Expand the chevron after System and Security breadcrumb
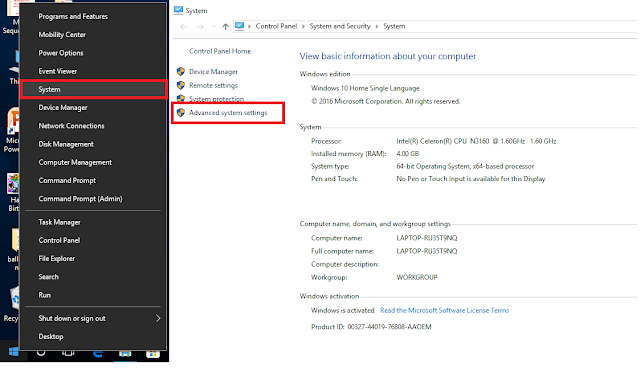 click(x=376, y=27)
